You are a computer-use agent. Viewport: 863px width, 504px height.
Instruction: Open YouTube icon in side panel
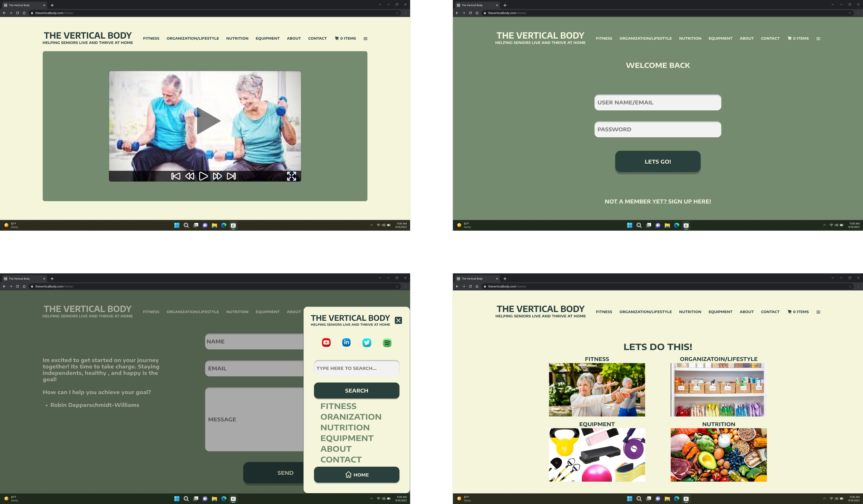click(x=326, y=342)
